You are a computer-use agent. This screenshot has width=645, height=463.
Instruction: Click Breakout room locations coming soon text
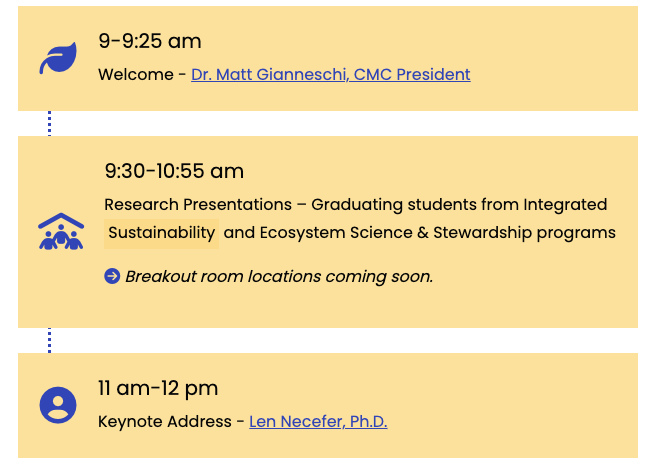(x=279, y=276)
